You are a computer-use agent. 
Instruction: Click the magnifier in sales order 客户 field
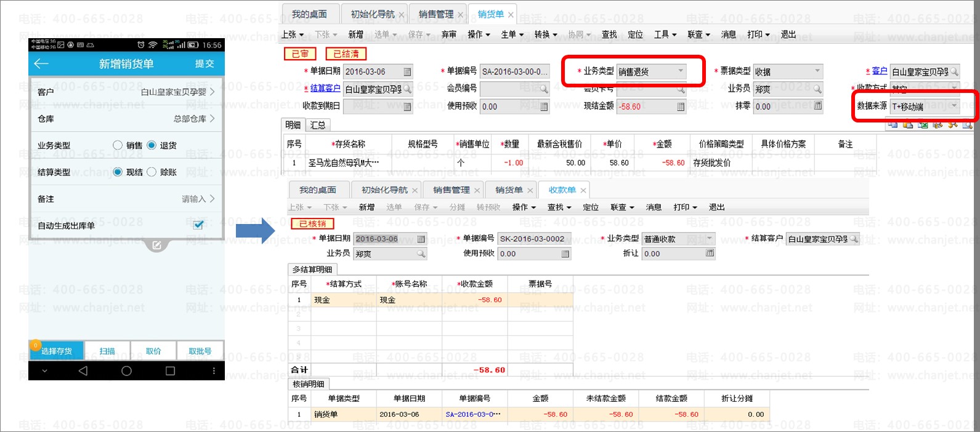click(954, 72)
